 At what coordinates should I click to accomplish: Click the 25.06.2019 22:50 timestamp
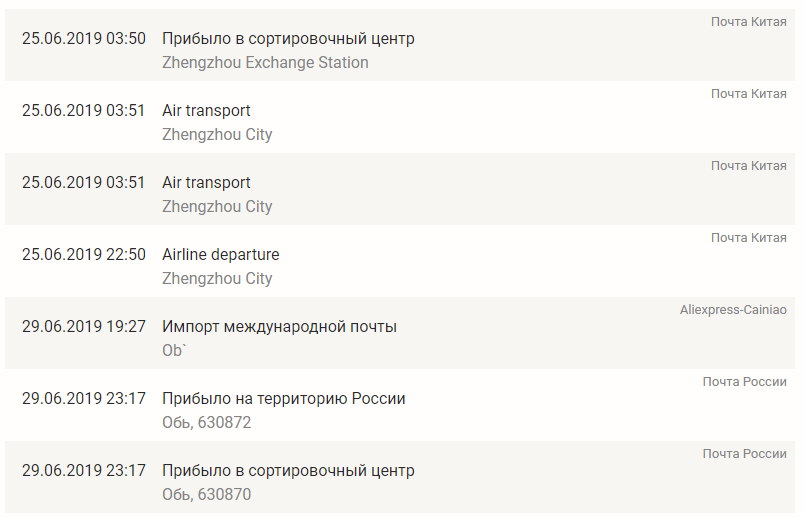(x=84, y=254)
